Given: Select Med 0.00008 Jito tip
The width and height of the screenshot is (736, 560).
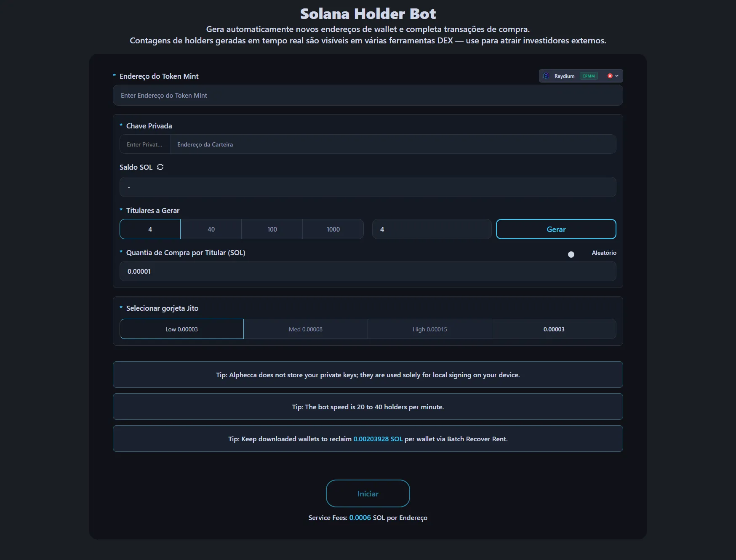Looking at the screenshot, I should coord(306,329).
